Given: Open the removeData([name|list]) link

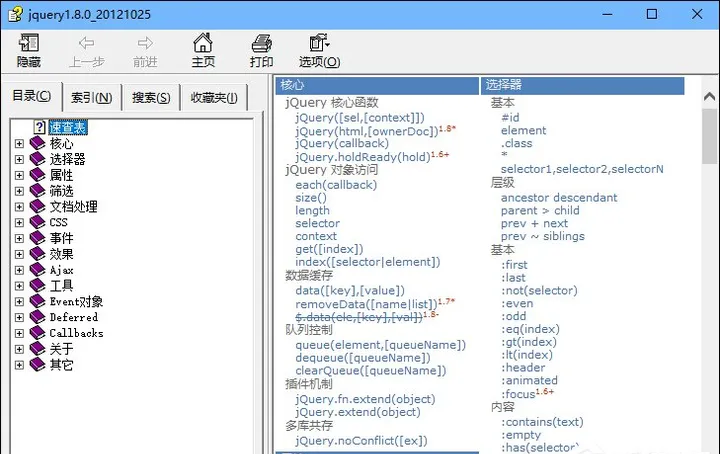Looking at the screenshot, I should point(366,304).
